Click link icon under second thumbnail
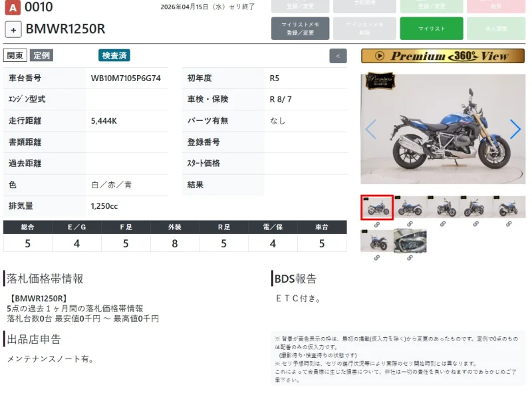Screen dimensions: 532x399 point(410,224)
